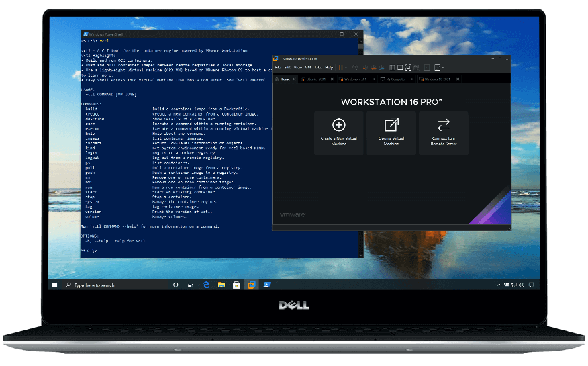Click the orange Suspend (pause) toolbar icon
Viewport: 588px width, 366px height.
point(341,68)
